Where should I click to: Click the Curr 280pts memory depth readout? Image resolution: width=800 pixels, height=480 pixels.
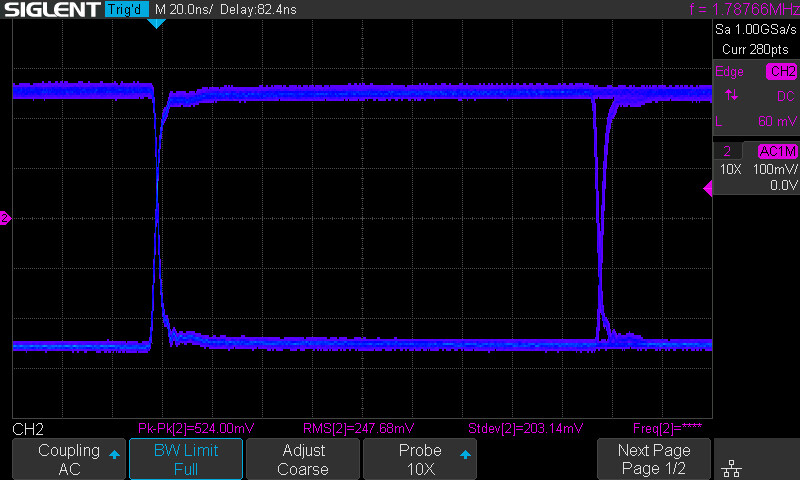755,49
